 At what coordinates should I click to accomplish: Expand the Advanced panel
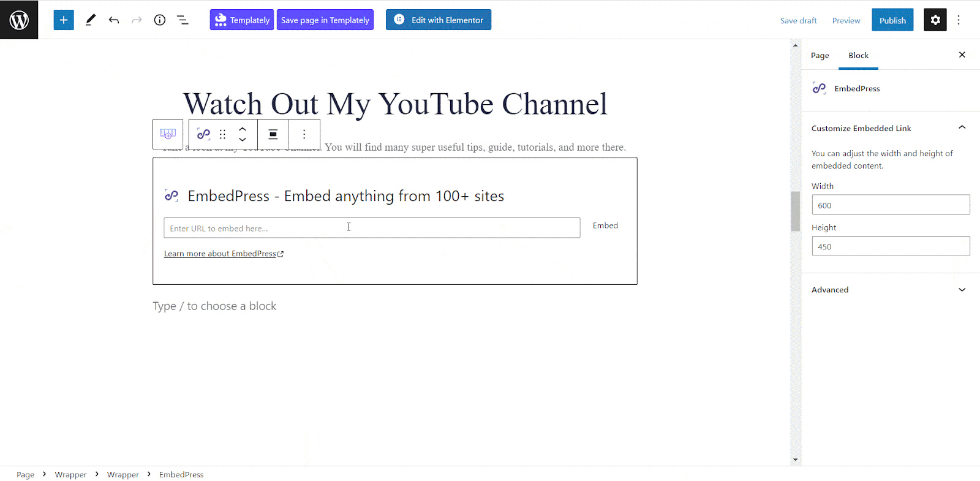tap(962, 290)
